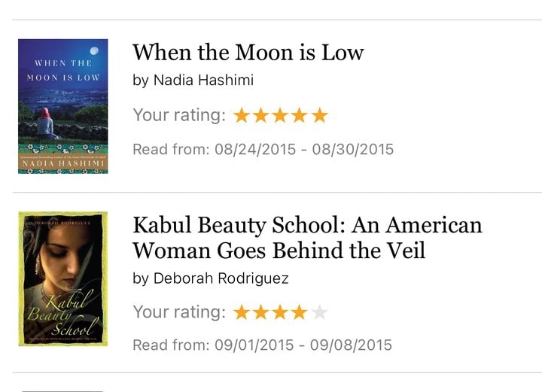Set fourth star for Kabul Beauty School

coord(300,312)
